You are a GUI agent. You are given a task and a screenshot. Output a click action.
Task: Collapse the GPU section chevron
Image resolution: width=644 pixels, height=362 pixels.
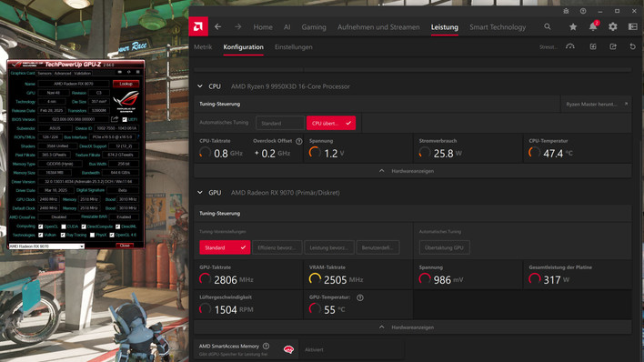199,192
